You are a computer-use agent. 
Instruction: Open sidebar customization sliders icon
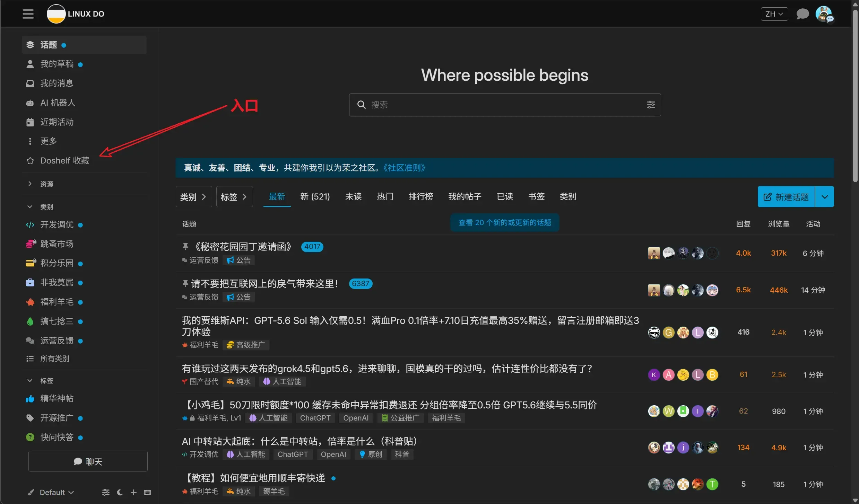click(x=106, y=493)
